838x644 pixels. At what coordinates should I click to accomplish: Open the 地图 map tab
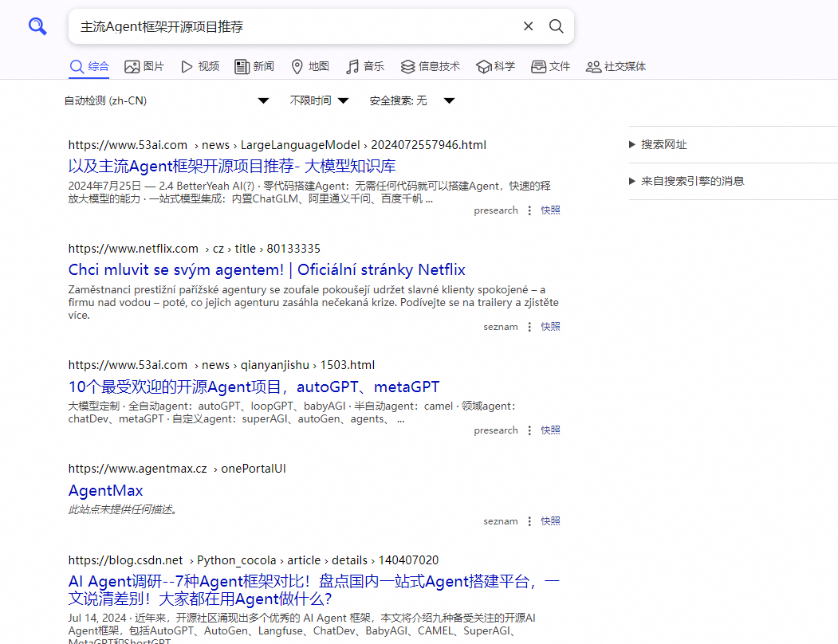coord(310,67)
